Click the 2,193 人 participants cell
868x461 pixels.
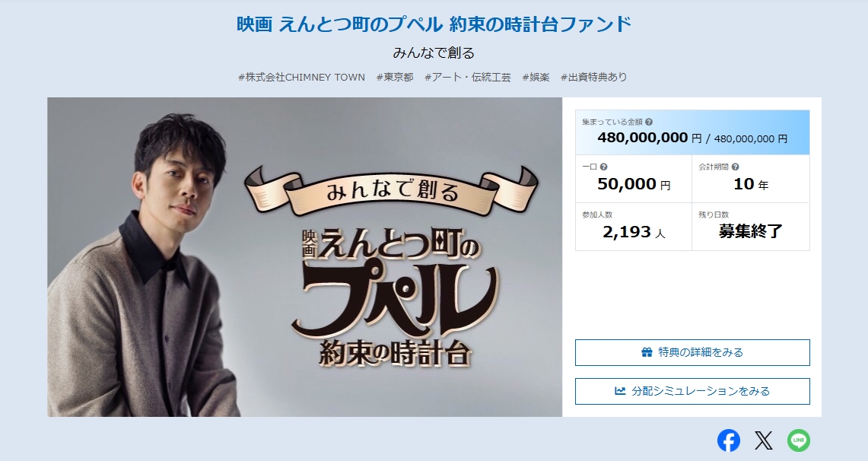[634, 227]
